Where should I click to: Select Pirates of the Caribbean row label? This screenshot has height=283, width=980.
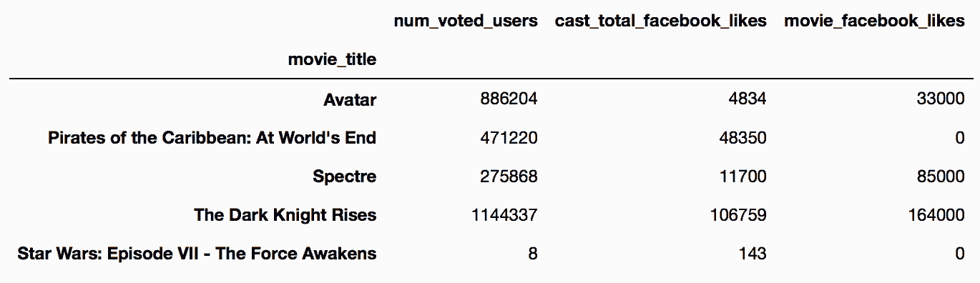coord(212,138)
